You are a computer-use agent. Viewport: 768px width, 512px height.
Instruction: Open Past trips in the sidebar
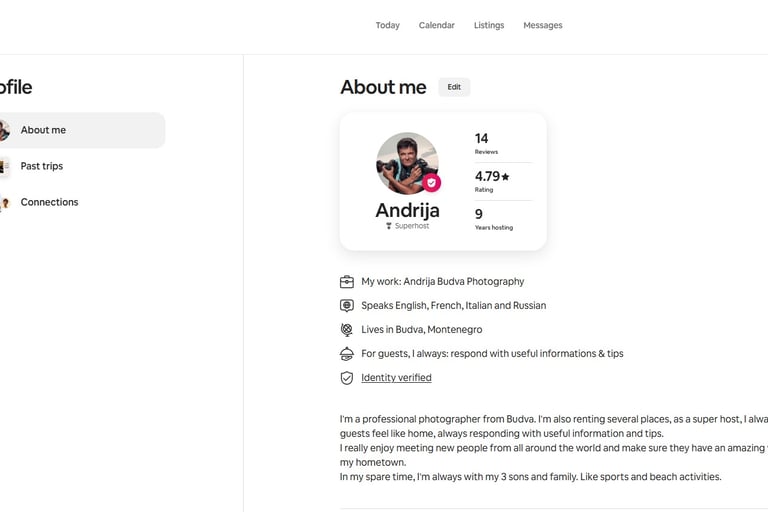pos(42,166)
